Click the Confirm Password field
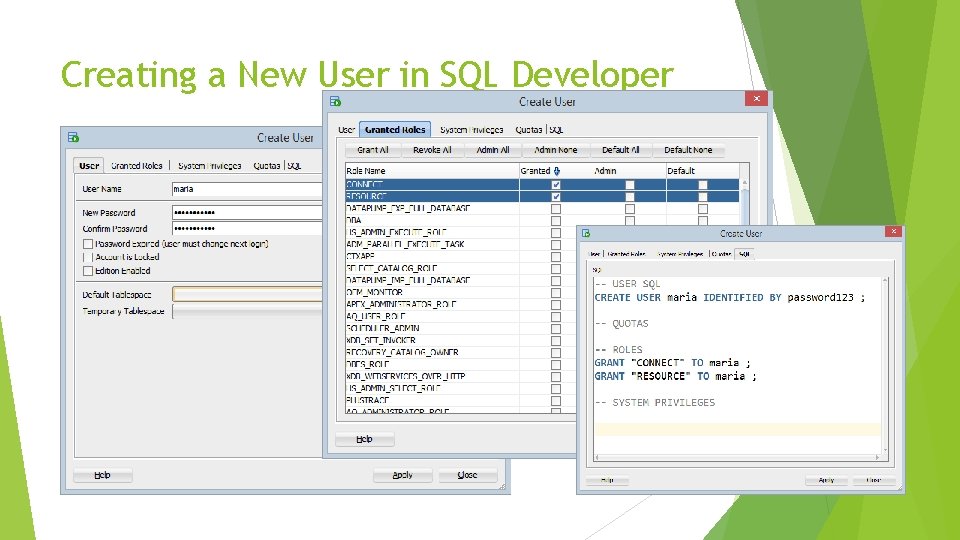960x540 pixels. point(247,228)
